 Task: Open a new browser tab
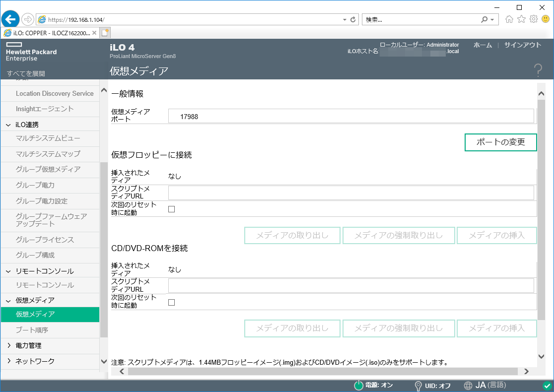pos(105,33)
